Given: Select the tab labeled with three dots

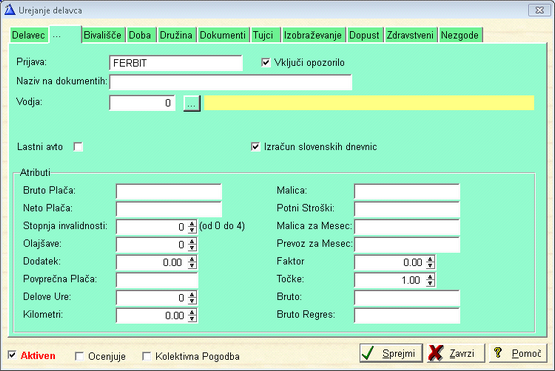Looking at the screenshot, I should pyautogui.click(x=65, y=35).
